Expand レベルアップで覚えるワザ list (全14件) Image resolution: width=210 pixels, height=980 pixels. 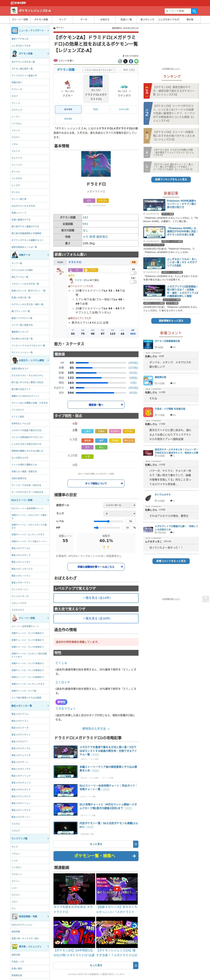pyautogui.click(x=96, y=598)
